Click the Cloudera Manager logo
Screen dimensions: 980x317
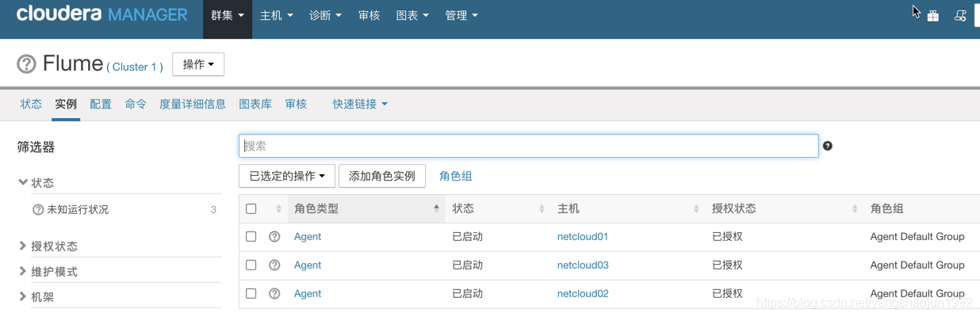coord(101,14)
